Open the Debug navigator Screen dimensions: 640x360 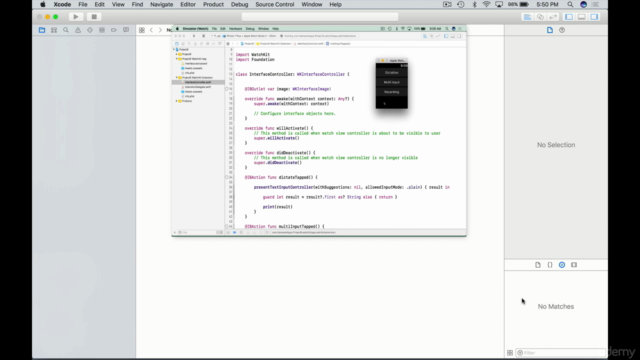coord(102,30)
